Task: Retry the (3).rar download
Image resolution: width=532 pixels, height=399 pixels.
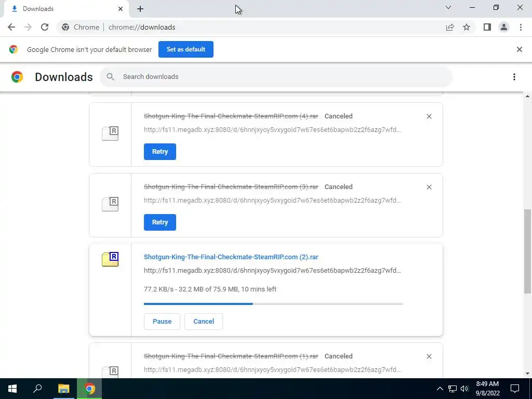Action: pyautogui.click(x=160, y=222)
